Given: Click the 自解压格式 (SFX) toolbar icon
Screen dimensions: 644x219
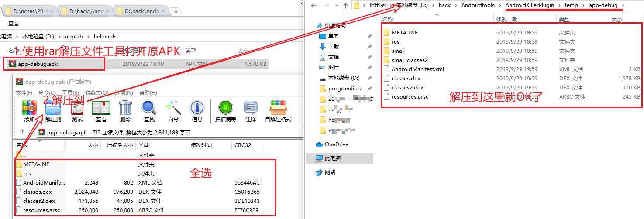Looking at the screenshot, I should click(x=278, y=108).
